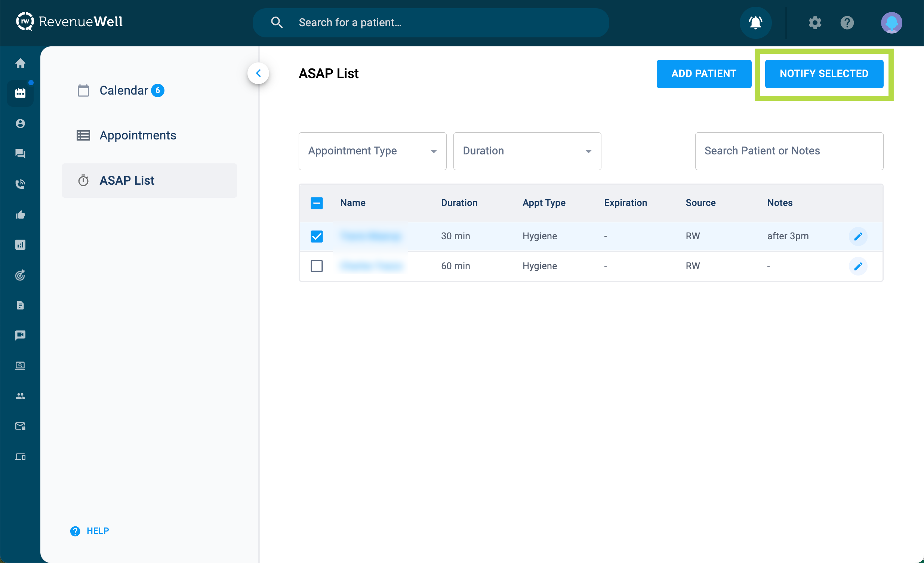The height and width of the screenshot is (563, 924).
Task: Open the blurred patient name in 60 min row
Action: [372, 266]
